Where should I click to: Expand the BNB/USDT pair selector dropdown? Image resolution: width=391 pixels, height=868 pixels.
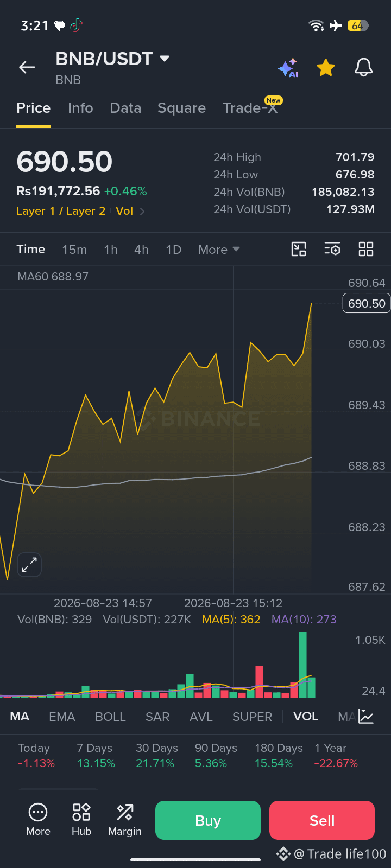(x=165, y=59)
